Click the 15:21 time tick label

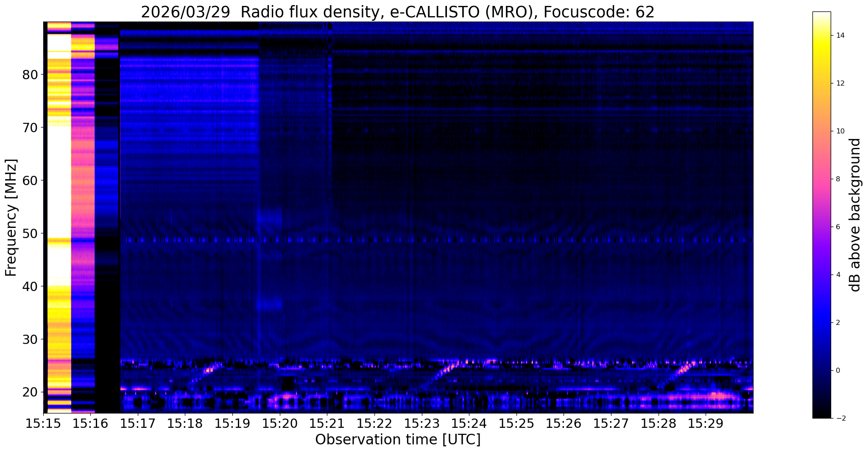[x=327, y=423]
